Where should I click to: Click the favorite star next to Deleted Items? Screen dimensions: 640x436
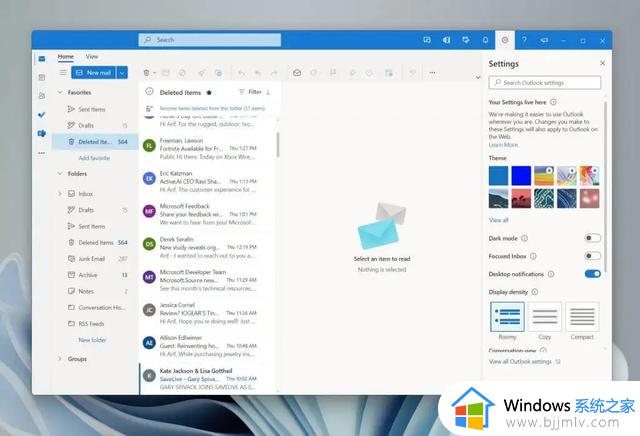click(209, 93)
